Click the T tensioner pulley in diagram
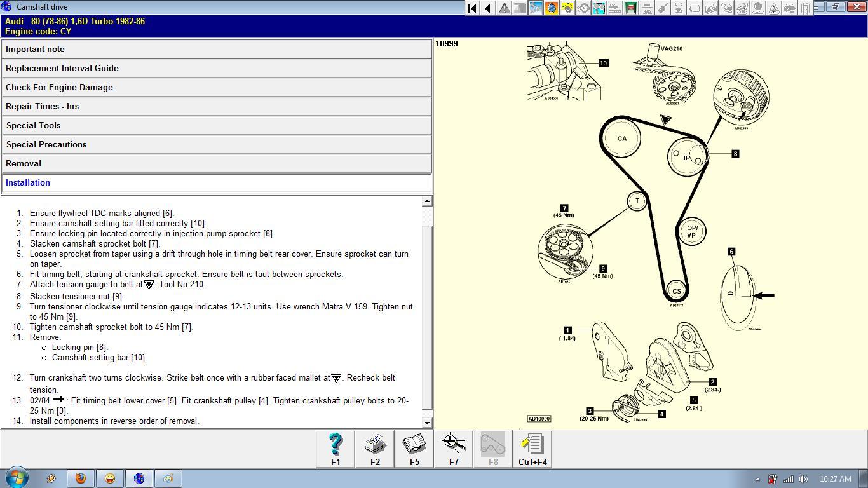Image resolution: width=868 pixels, height=488 pixels. [x=637, y=201]
